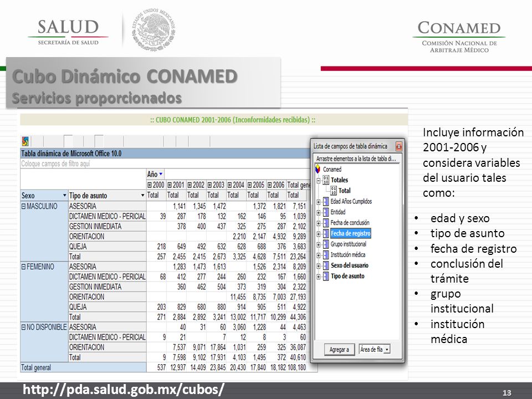Click the Tipo de asunto field icon
Image resolution: width=532 pixels, height=399 pixels.
pyautogui.click(x=326, y=276)
